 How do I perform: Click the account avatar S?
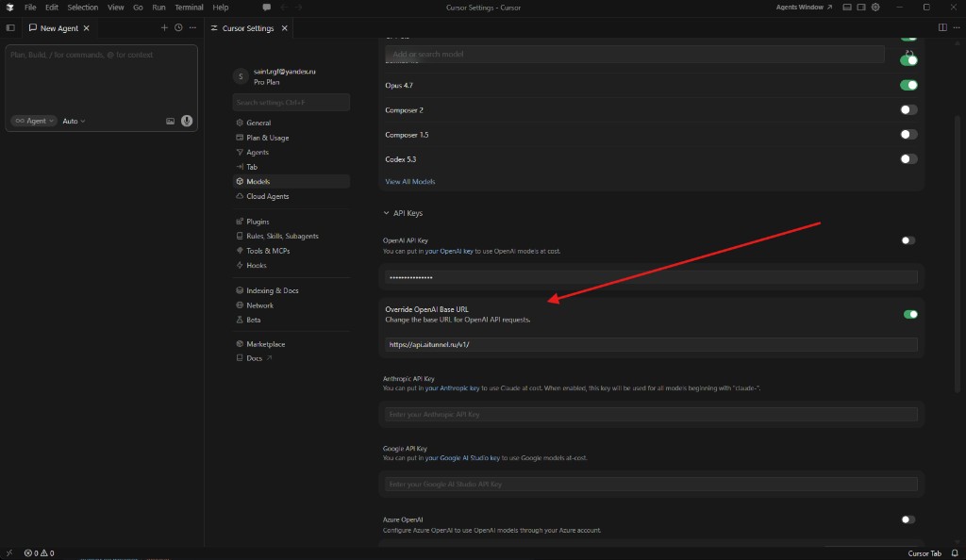click(x=241, y=76)
